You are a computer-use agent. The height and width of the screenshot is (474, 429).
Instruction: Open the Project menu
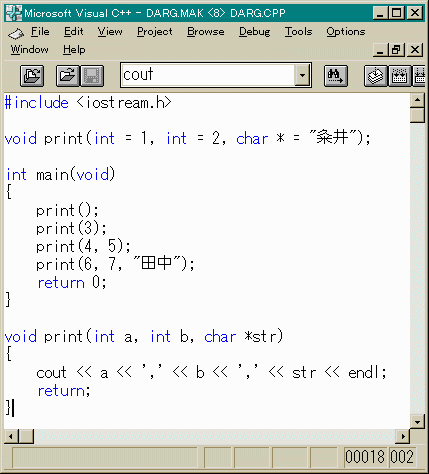pyautogui.click(x=155, y=32)
